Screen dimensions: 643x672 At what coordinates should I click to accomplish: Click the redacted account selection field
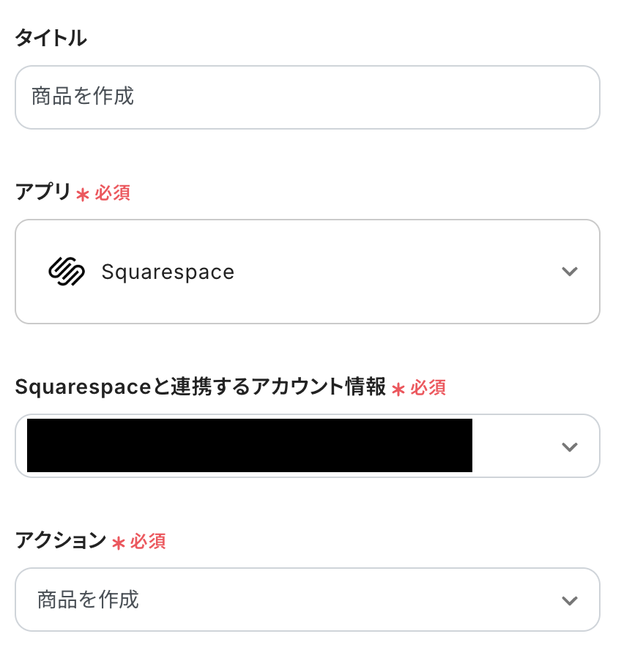click(249, 445)
